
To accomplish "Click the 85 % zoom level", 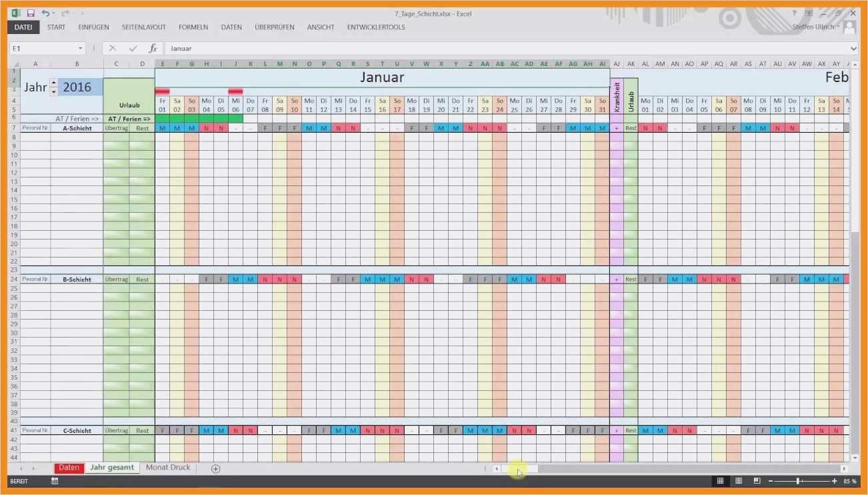I will pyautogui.click(x=850, y=481).
